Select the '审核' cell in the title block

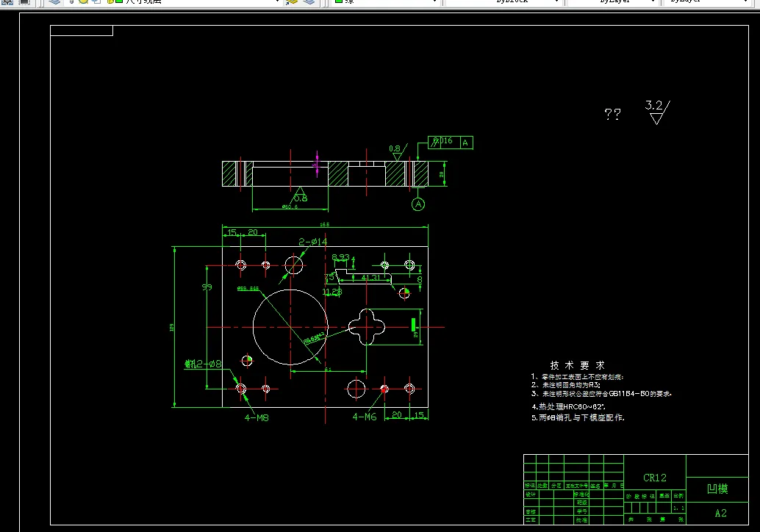[531, 511]
